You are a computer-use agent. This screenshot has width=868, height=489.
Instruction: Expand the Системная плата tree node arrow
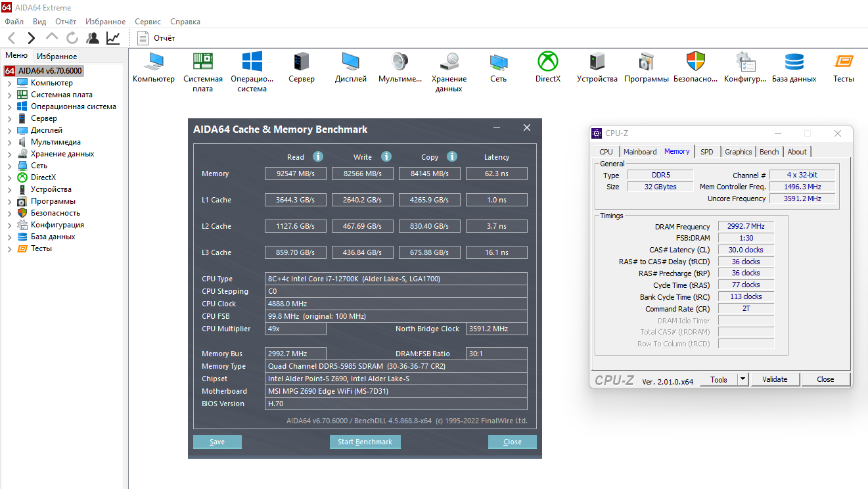click(9, 95)
